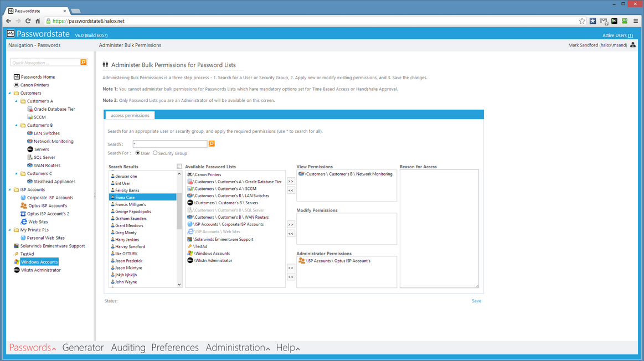
Task: Click the Search Results scrollbar down arrow
Action: click(x=179, y=284)
